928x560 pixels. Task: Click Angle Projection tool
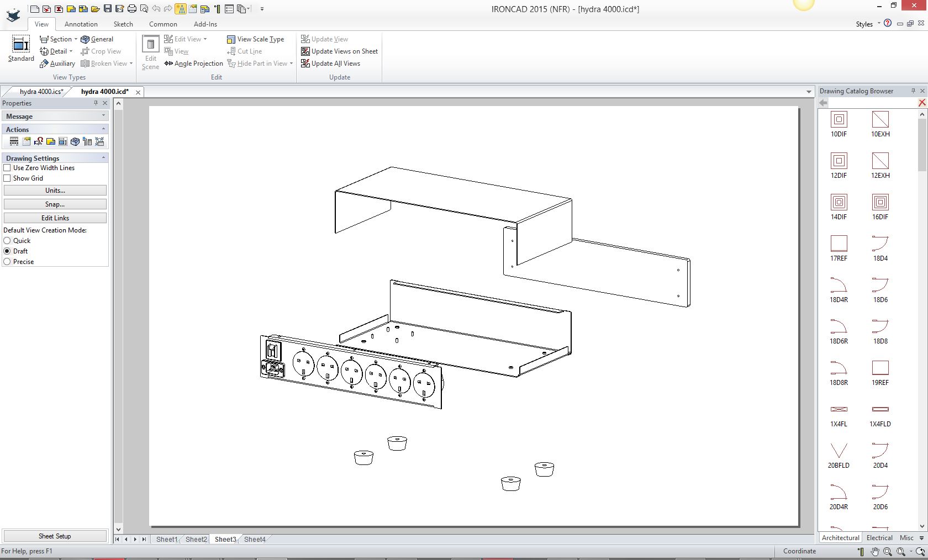point(193,64)
